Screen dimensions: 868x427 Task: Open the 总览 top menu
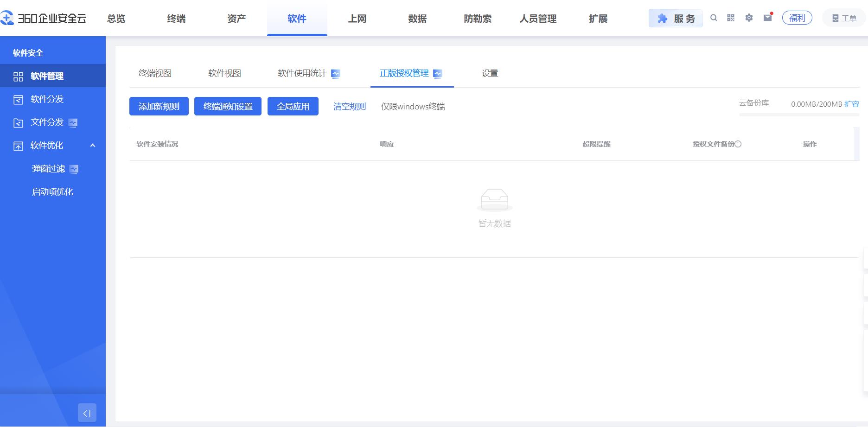[116, 19]
